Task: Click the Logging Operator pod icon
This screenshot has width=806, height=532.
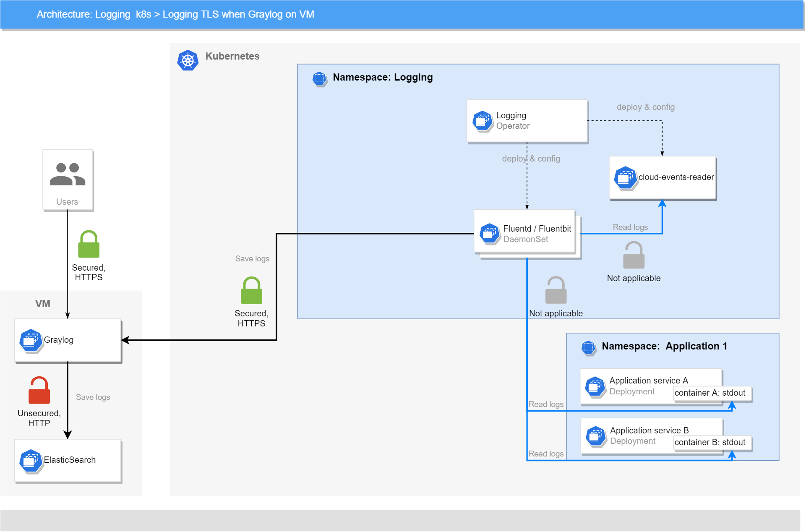Action: [483, 121]
